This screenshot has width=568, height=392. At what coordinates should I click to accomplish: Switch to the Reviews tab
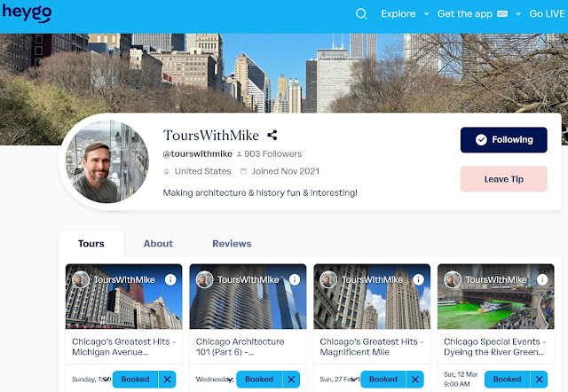click(232, 244)
